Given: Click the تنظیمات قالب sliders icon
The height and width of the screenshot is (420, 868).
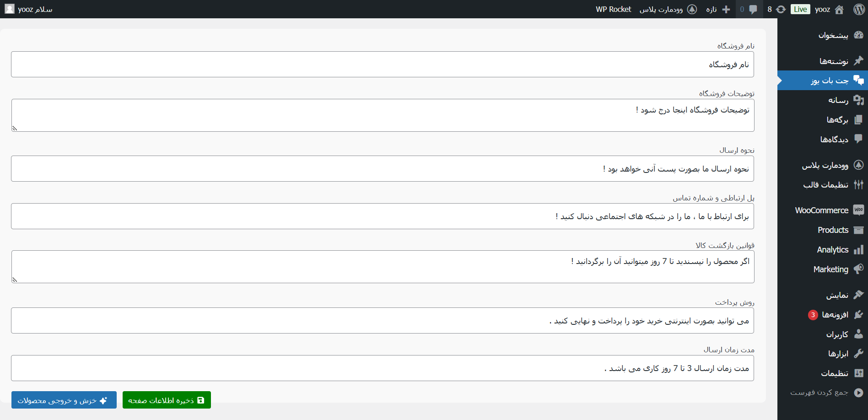Looking at the screenshot, I should [x=859, y=184].
